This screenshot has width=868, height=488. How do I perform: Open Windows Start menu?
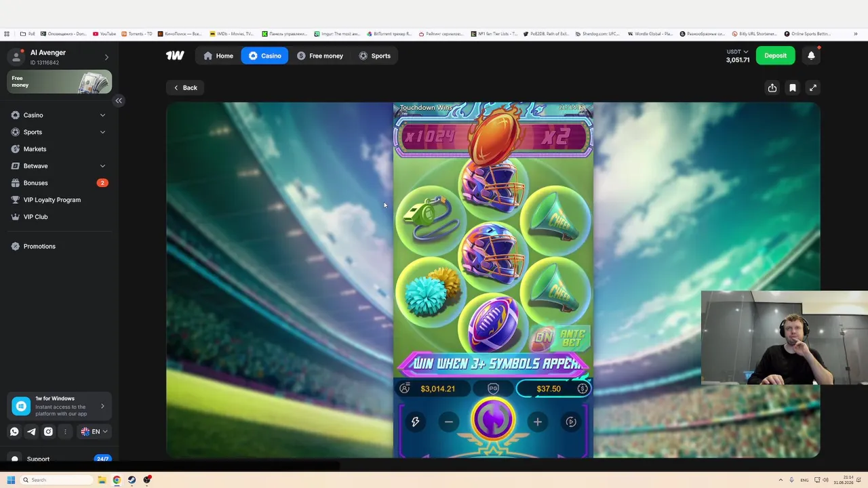(11, 480)
